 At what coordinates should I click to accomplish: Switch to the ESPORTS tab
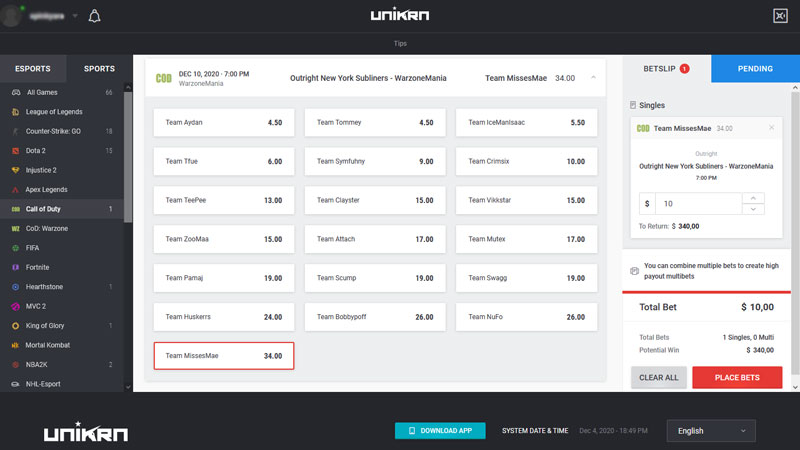[x=33, y=68]
